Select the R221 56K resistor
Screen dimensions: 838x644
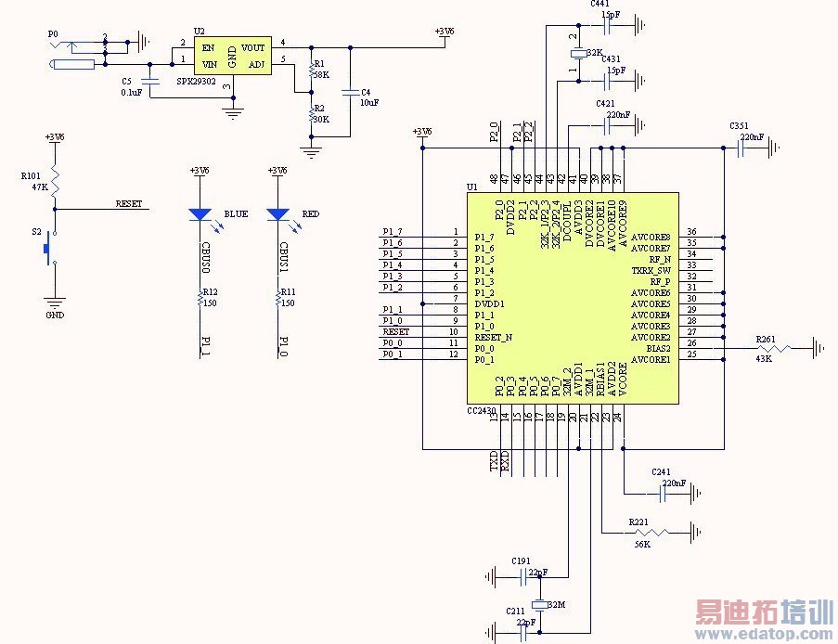click(x=650, y=533)
